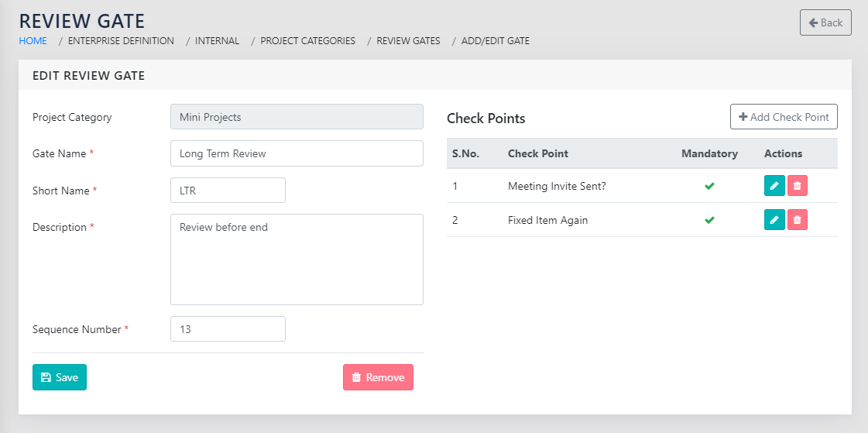The width and height of the screenshot is (868, 433).
Task: Edit the Meeting Invite Sent check point
Action: coord(774,186)
